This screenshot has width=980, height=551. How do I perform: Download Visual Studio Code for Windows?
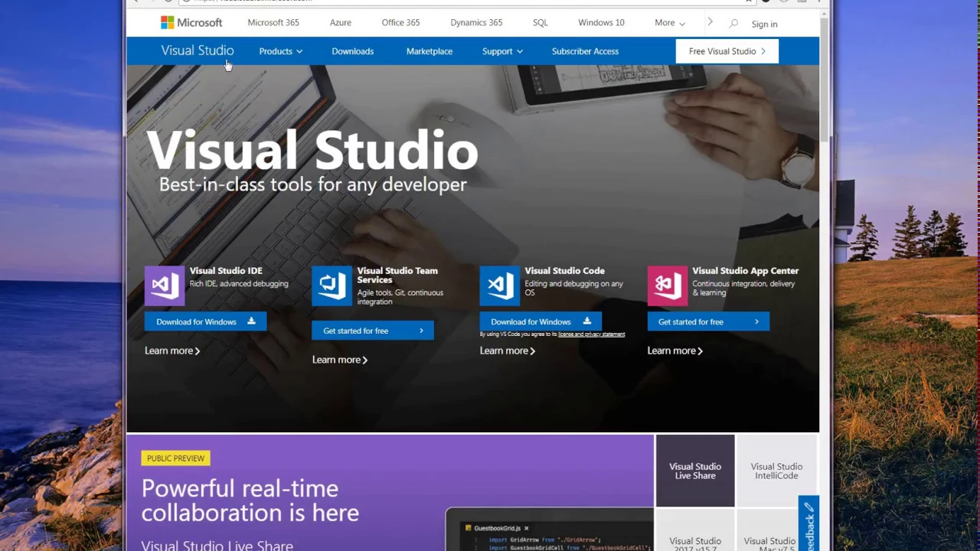coord(541,321)
